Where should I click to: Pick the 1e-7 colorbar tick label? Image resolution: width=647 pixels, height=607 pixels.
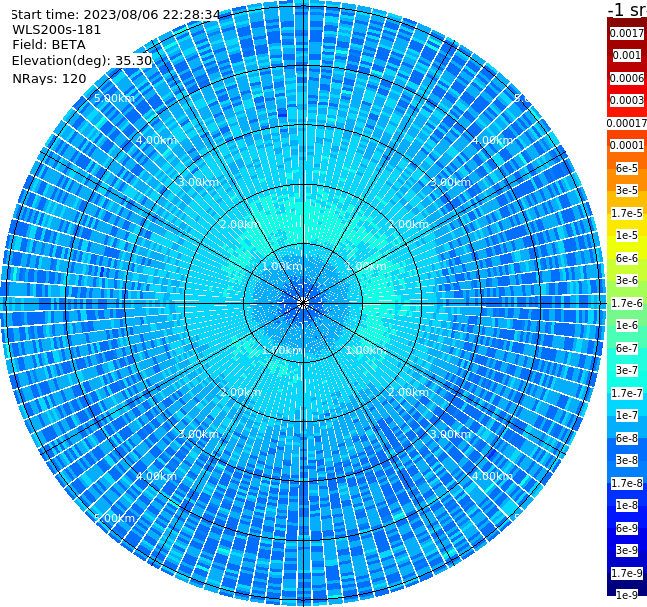point(627,415)
